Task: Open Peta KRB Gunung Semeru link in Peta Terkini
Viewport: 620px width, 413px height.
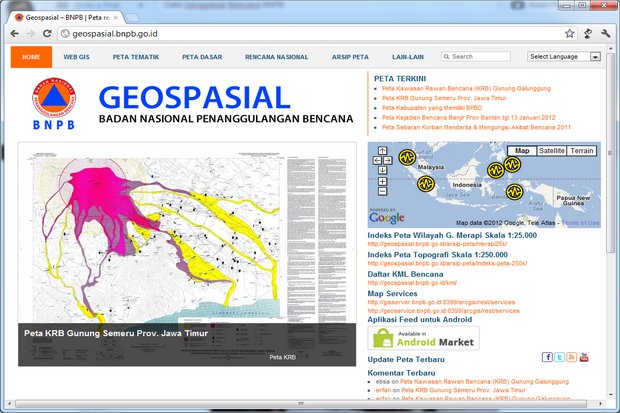Action: pos(444,98)
